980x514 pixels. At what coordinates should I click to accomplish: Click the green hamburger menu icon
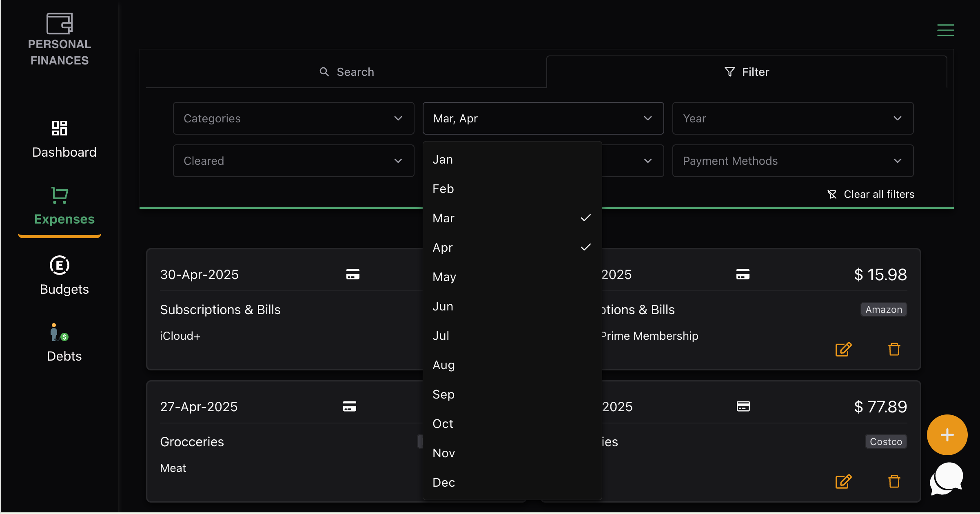click(x=945, y=30)
